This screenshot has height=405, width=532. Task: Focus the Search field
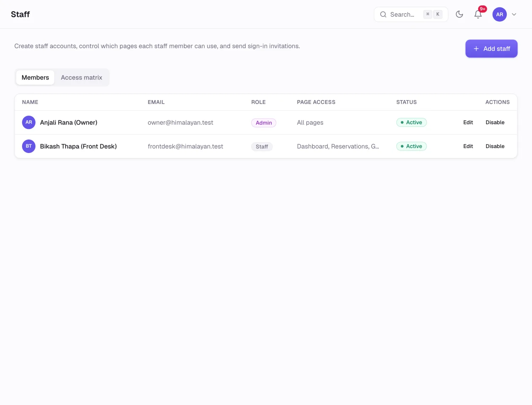pos(411,15)
